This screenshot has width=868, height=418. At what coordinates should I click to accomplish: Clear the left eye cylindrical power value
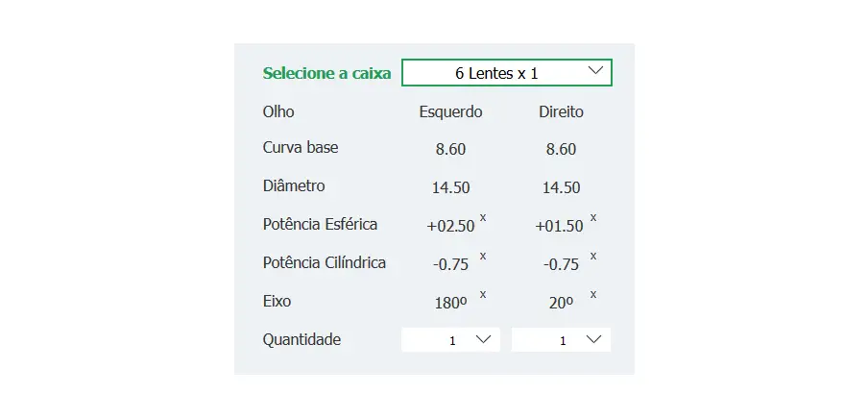point(483,256)
